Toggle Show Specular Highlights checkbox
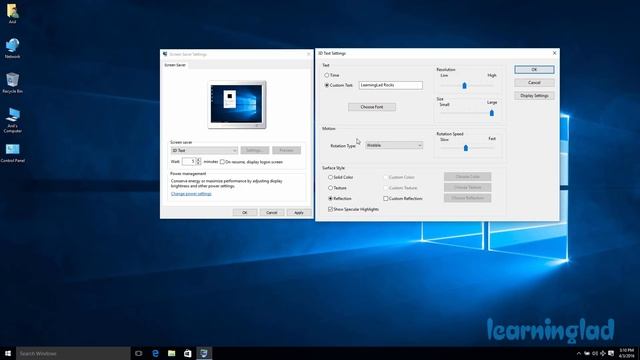 tap(330, 209)
